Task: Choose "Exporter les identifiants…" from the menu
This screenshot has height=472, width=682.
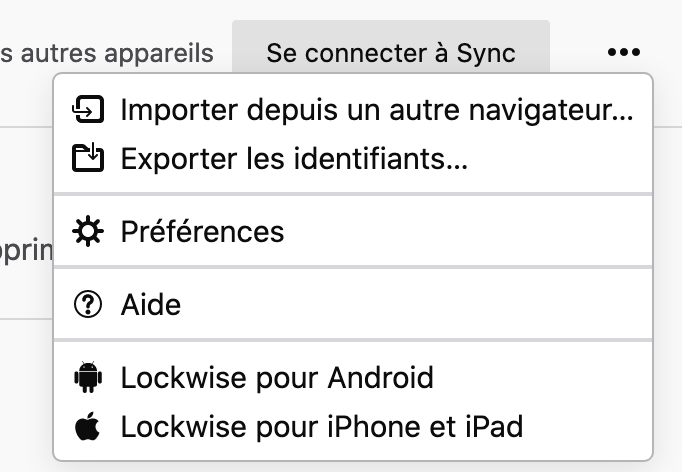Action: (294, 158)
